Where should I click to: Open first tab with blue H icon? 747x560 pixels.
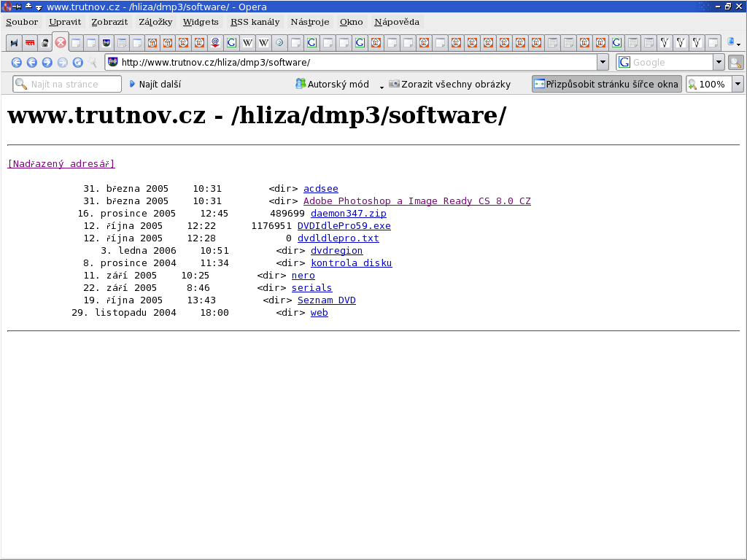(x=14, y=43)
